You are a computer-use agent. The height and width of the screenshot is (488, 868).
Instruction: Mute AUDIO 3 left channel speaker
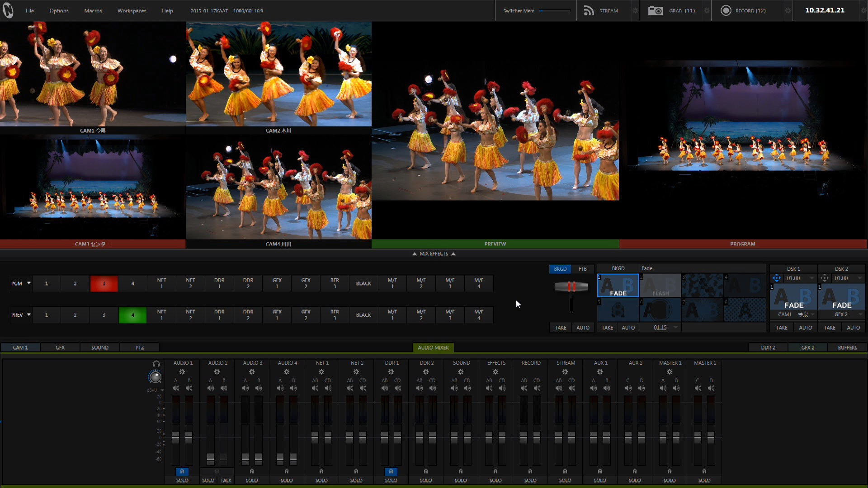pyautogui.click(x=245, y=388)
